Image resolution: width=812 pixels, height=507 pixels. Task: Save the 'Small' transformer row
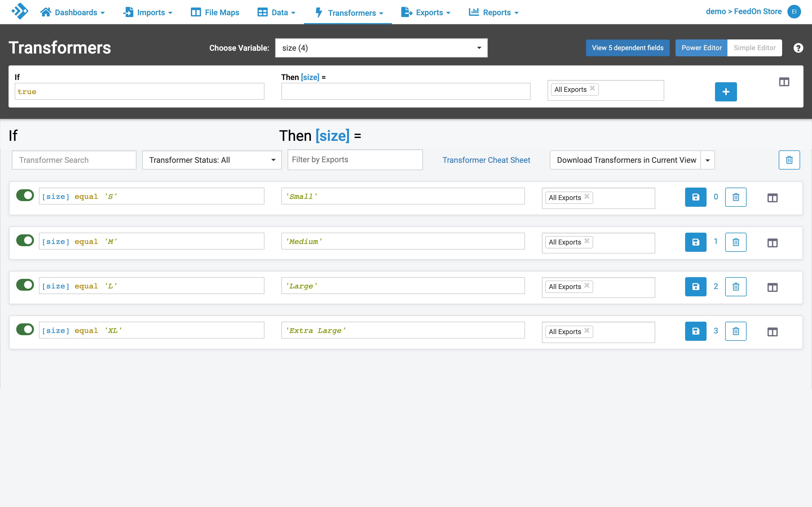[695, 197]
